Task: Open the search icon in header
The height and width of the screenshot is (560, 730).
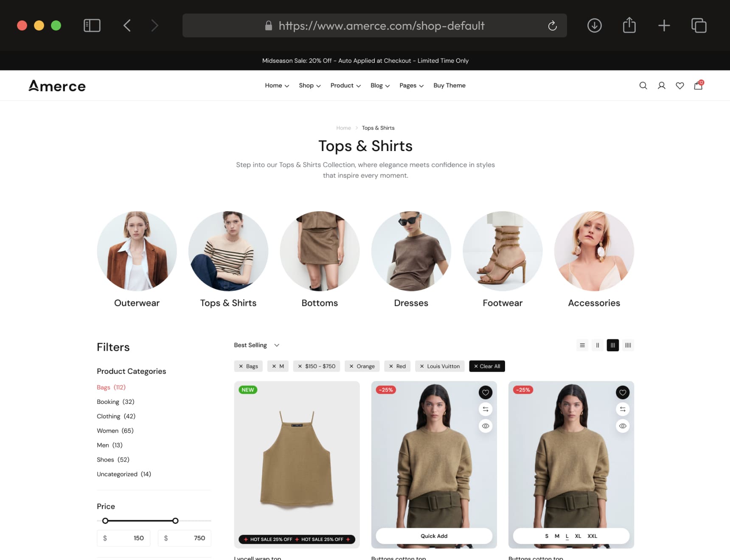Action: [643, 86]
